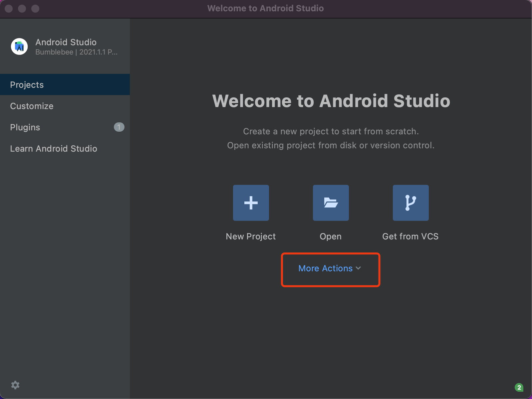Go to Learn Android Studio tab
Screen dimensions: 532x399
pyautogui.click(x=65, y=148)
